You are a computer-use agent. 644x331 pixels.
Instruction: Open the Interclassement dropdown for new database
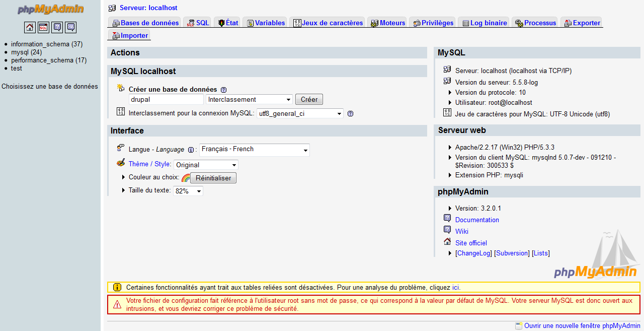(x=249, y=100)
